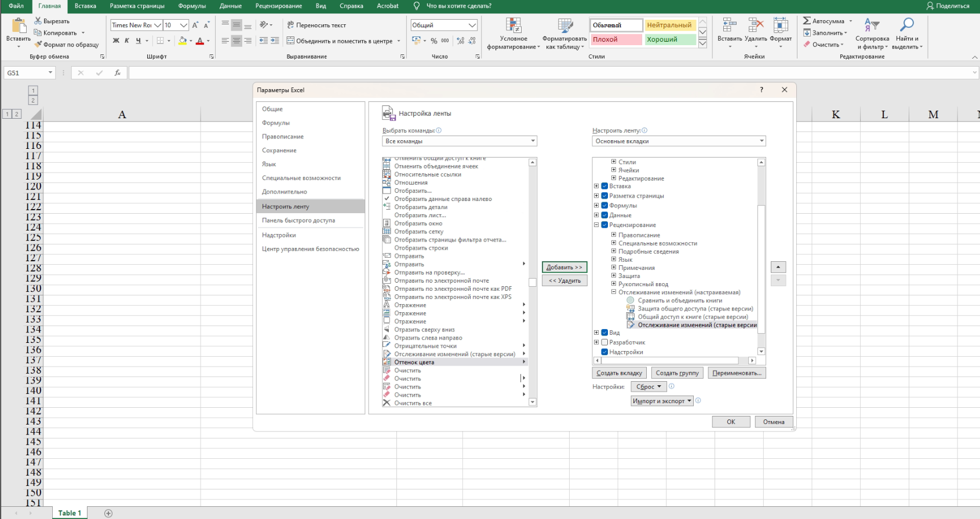Uncheck the Формулы tab checkbox
980x519 pixels.
coord(604,206)
